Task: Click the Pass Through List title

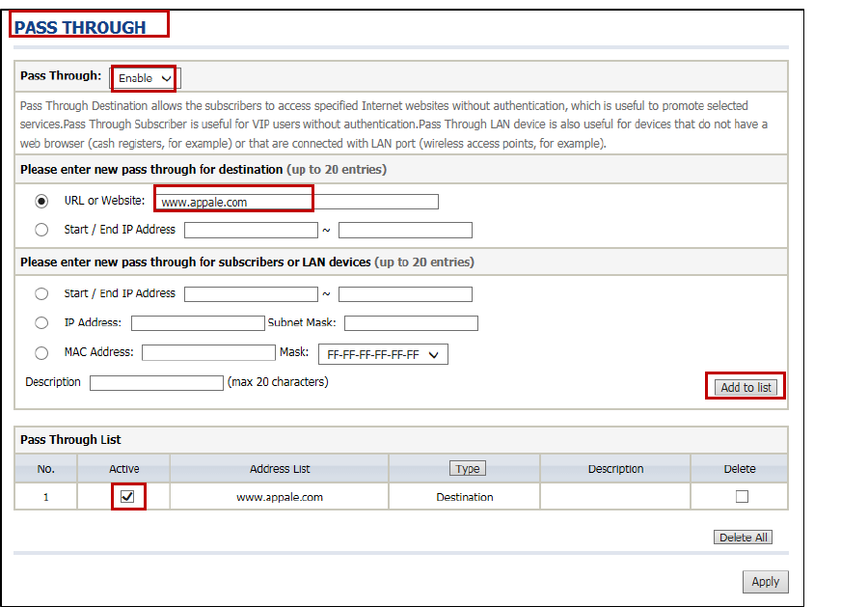Action: pyautogui.click(x=70, y=440)
